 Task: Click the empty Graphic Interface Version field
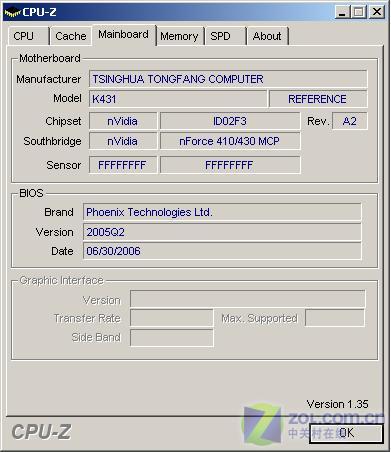[x=248, y=299]
